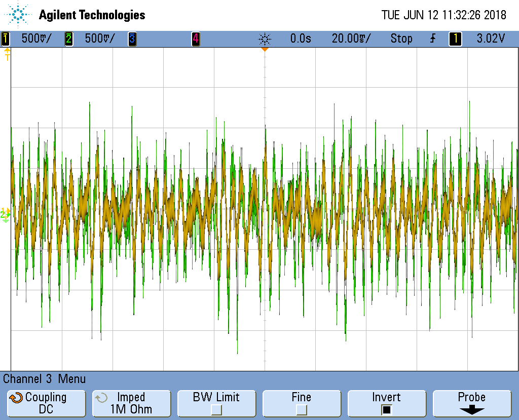Click the orange trigger position marker at top

(265, 50)
